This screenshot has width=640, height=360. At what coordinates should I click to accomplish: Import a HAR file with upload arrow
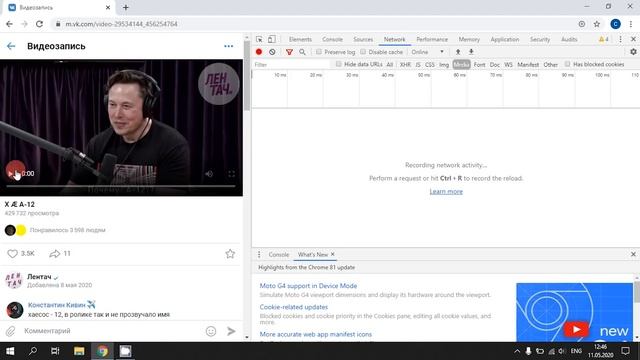click(x=458, y=52)
